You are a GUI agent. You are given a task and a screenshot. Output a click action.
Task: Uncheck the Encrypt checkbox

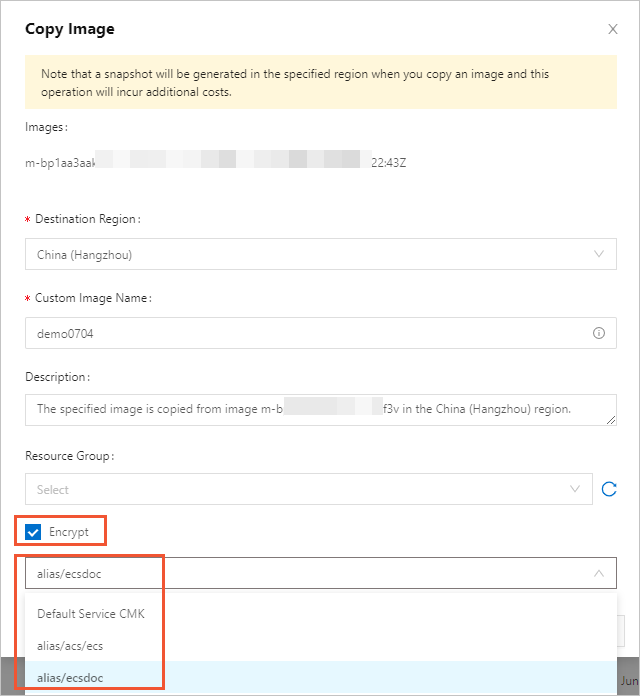(x=34, y=532)
